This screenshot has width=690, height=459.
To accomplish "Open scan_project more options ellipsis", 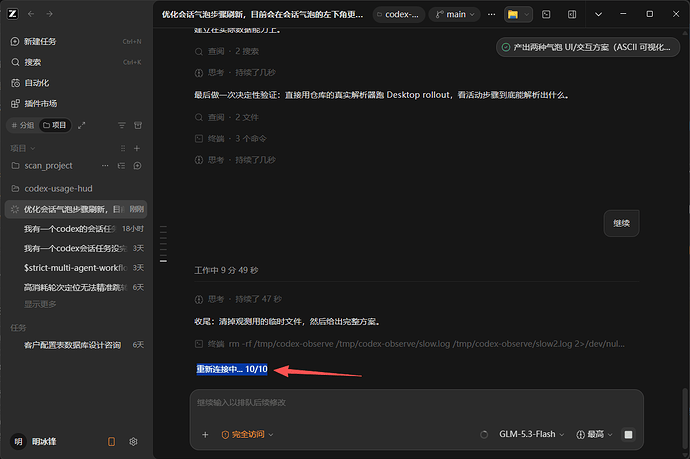I will click(105, 166).
